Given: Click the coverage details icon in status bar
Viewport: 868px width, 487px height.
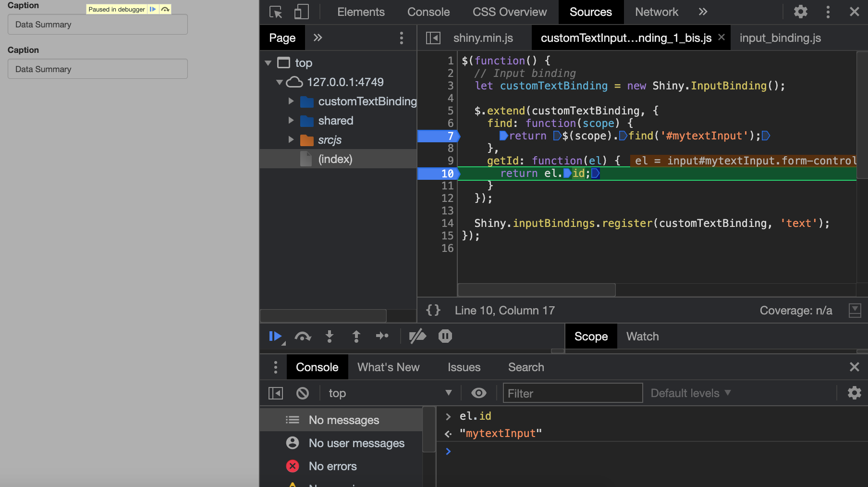Looking at the screenshot, I should 855,310.
